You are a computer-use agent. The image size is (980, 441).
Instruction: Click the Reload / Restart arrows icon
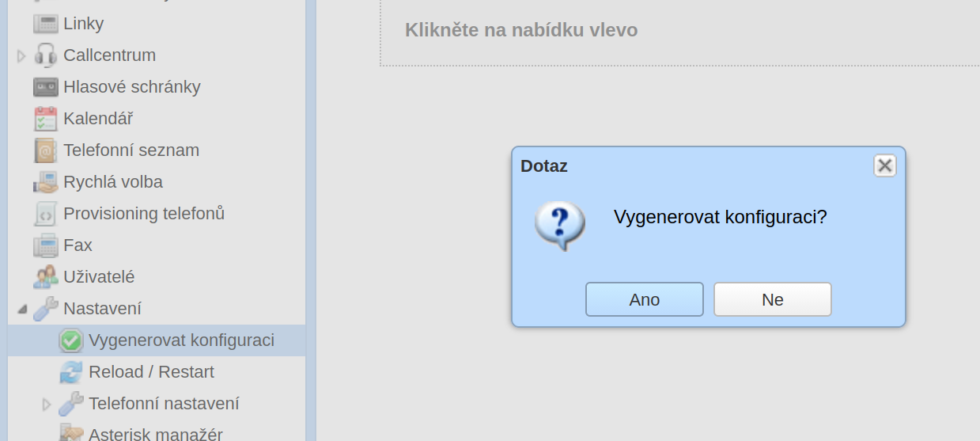[71, 372]
